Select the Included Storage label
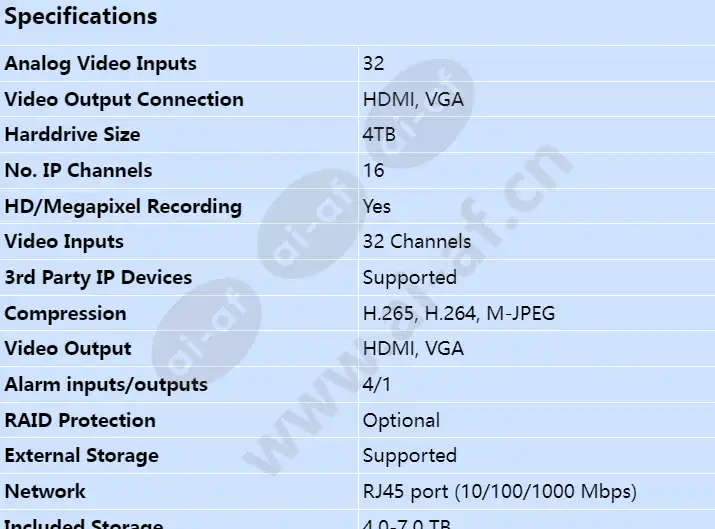715x529 pixels. (x=83, y=523)
